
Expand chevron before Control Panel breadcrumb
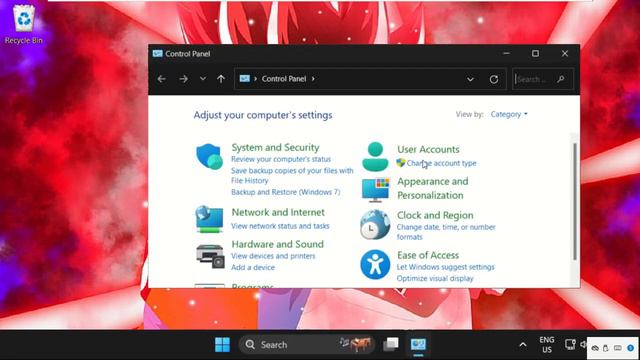tap(256, 78)
